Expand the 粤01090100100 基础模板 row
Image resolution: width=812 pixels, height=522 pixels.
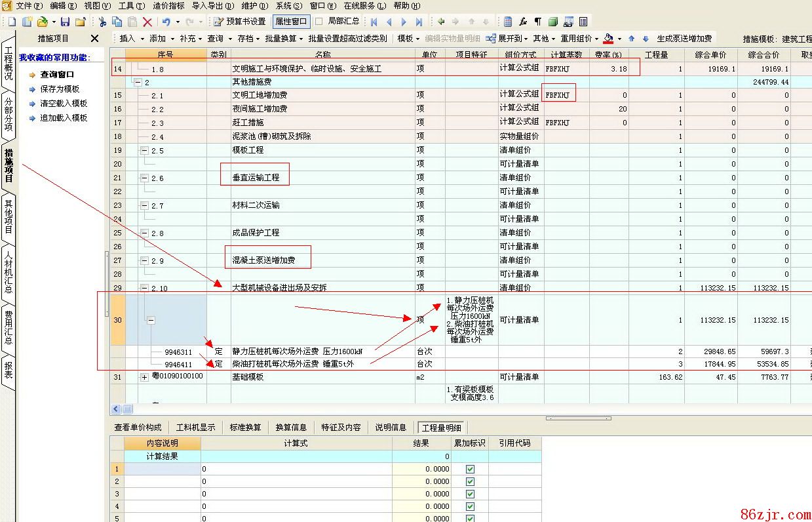click(144, 377)
